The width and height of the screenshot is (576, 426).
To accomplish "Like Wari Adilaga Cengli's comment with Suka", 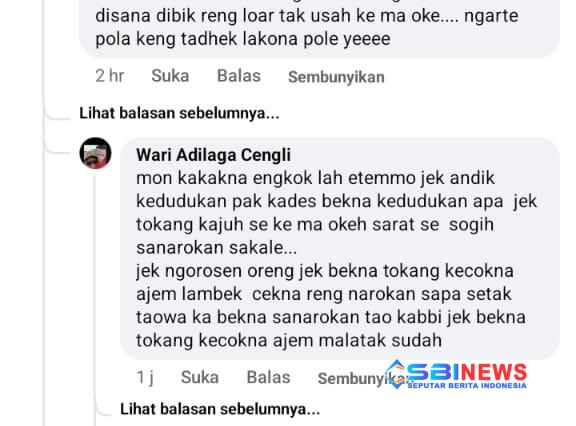I will click(x=200, y=377).
